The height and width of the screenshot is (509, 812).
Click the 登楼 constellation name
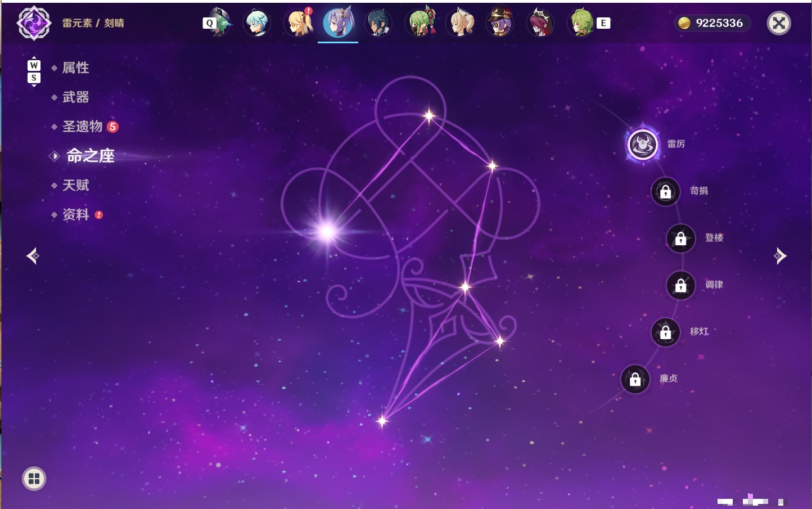click(714, 237)
